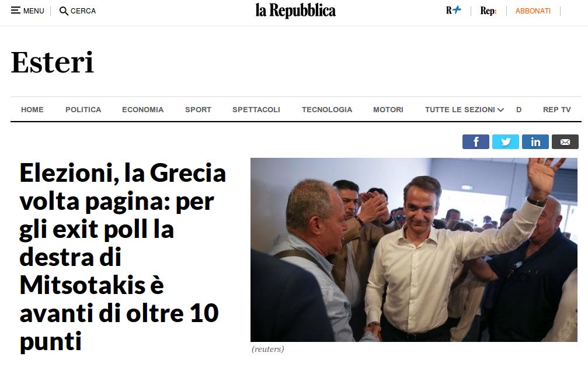Expand the TUTTE LE SEZIONI dropdown
The width and height of the screenshot is (588, 370).
[464, 109]
